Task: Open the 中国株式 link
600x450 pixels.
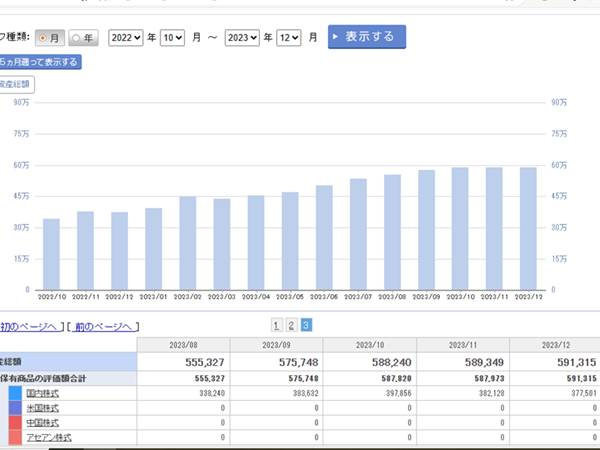Action: tap(41, 423)
